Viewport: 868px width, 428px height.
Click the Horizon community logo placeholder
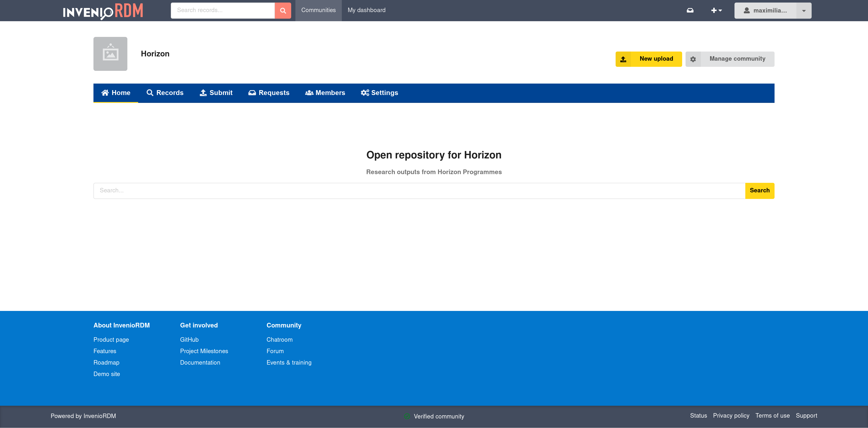point(111,54)
